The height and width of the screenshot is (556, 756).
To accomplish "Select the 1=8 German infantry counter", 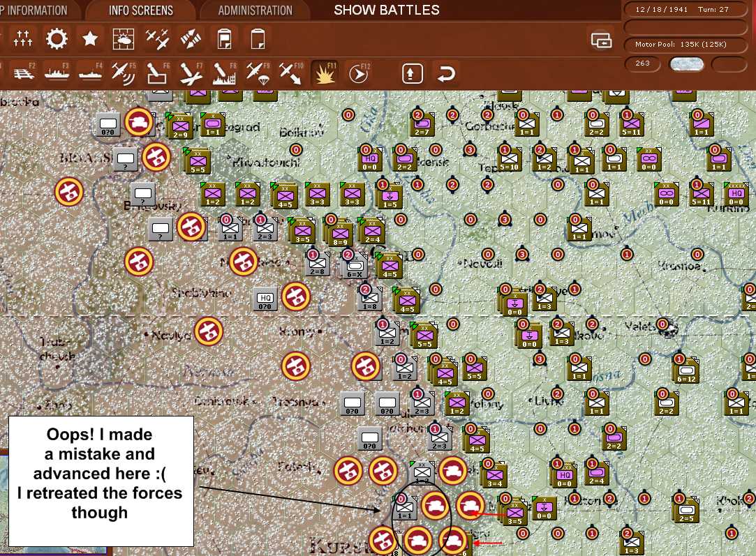I will 370,299.
